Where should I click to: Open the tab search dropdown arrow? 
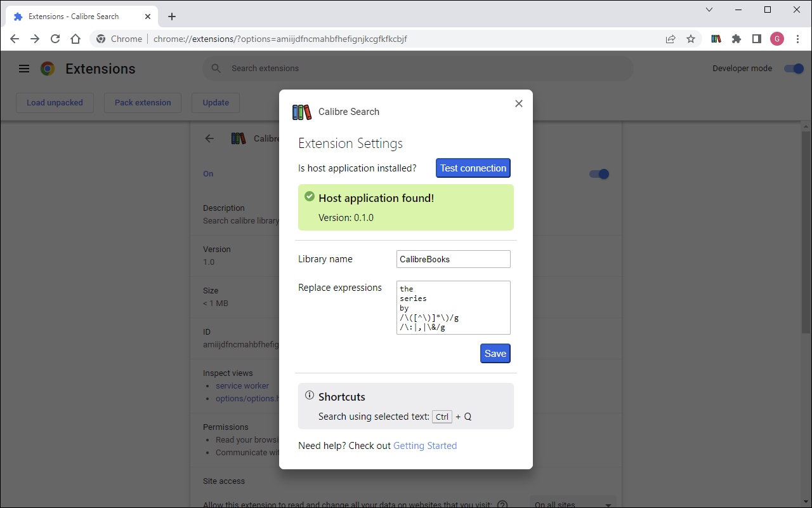click(x=709, y=10)
